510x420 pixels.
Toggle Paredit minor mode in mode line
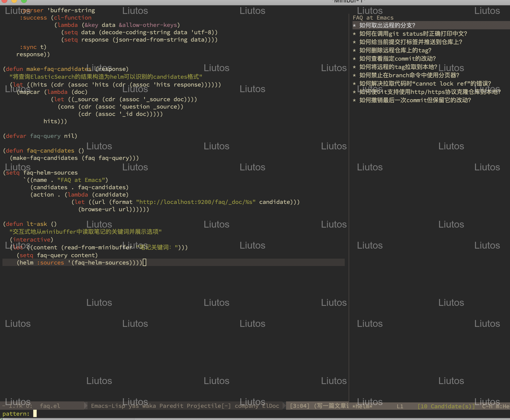point(171,406)
